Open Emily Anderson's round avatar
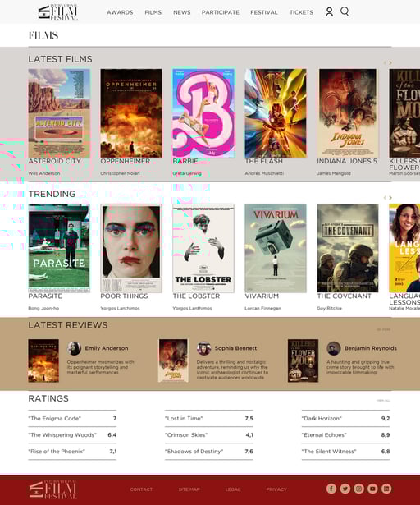 coord(74,348)
